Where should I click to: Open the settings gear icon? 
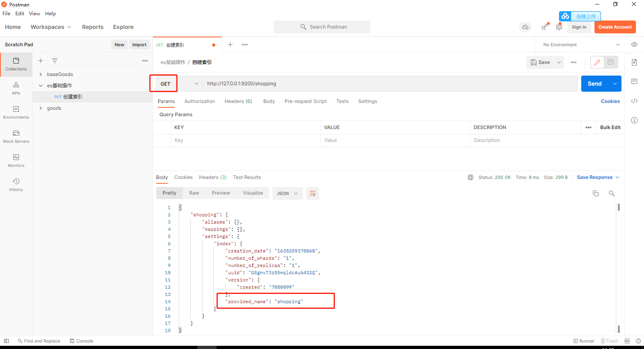[559, 27]
